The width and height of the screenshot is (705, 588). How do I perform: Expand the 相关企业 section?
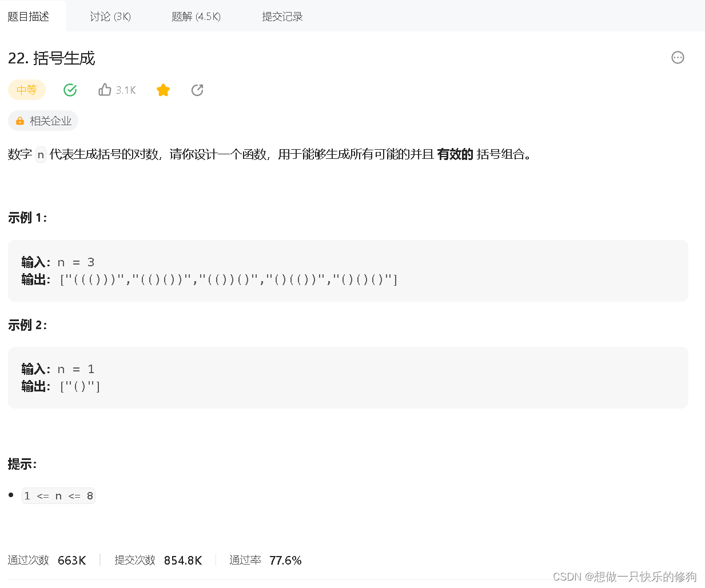tap(43, 121)
